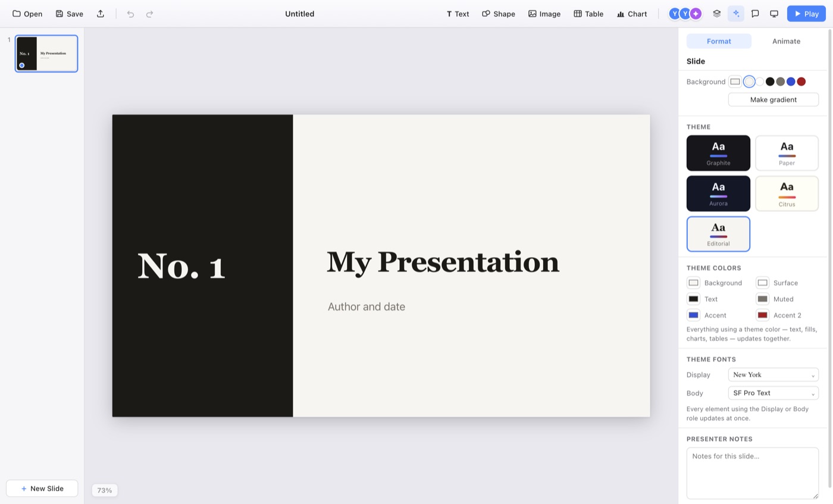Select the 'My Presentation' title on slide

[443, 262]
